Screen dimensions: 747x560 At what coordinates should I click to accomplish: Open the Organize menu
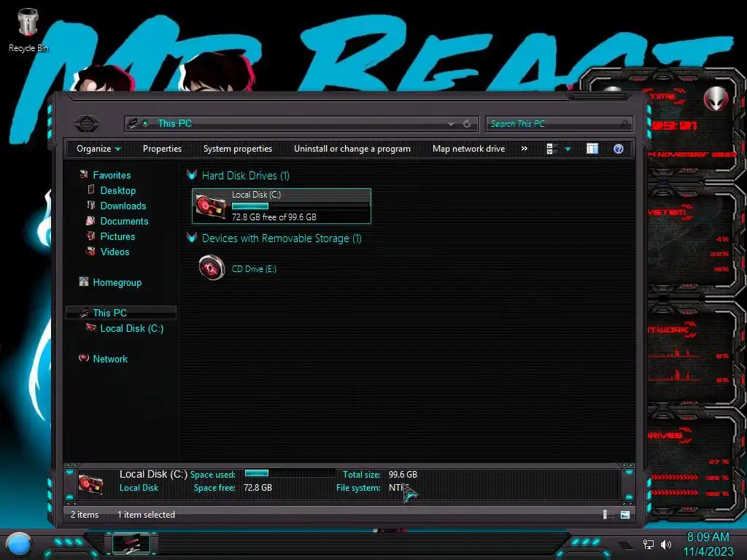[x=98, y=149]
